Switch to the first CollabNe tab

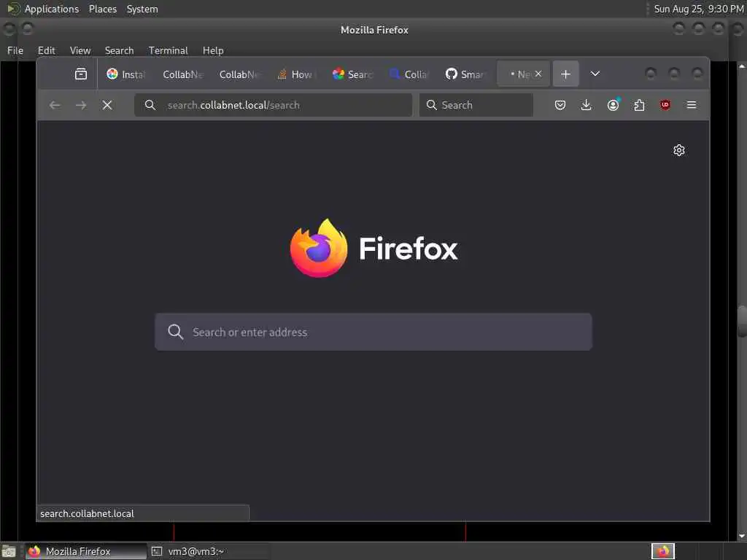[x=183, y=74]
